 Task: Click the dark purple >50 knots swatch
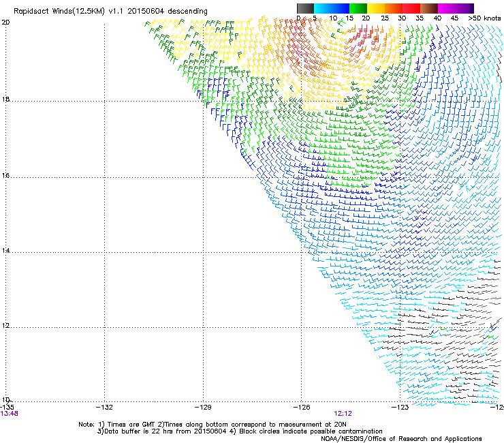point(472,8)
